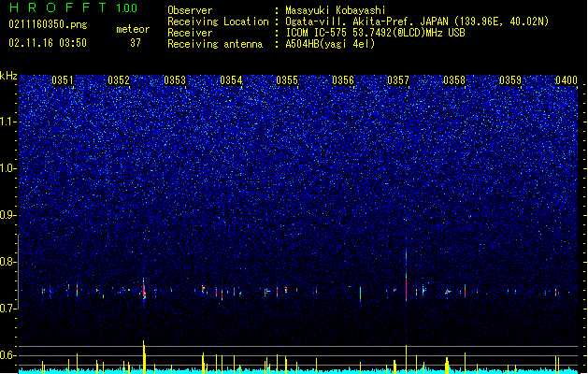
Task: Click antenna A504HB(yagi 4el) text
Action: (330, 44)
